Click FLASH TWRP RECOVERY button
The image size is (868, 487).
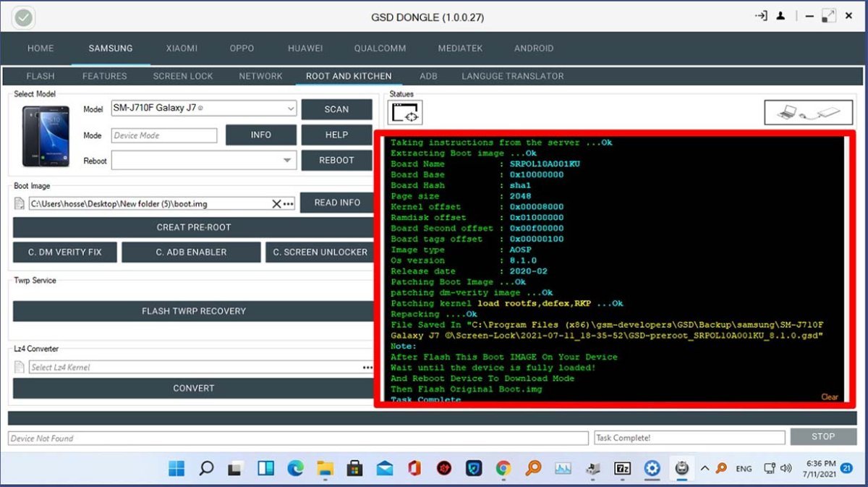coord(194,311)
